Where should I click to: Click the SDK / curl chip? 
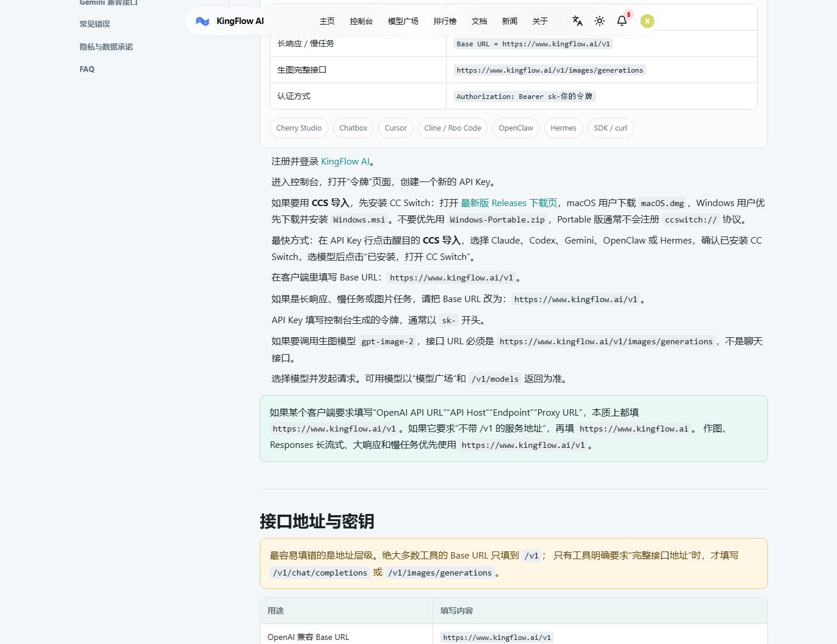pos(610,128)
